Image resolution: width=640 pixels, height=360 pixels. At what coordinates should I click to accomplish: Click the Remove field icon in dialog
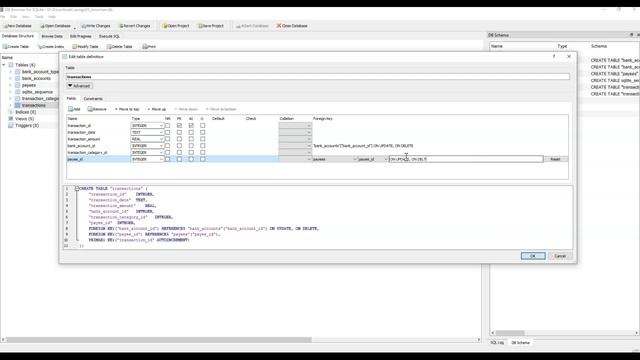click(x=90, y=109)
